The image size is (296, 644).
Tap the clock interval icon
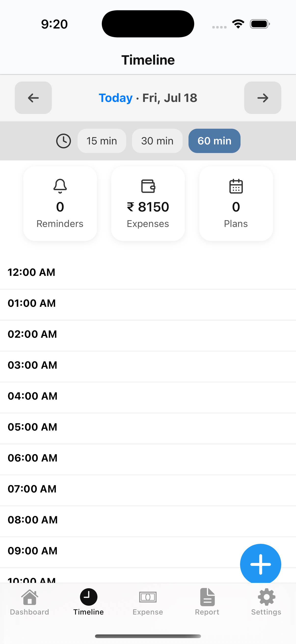tap(64, 141)
